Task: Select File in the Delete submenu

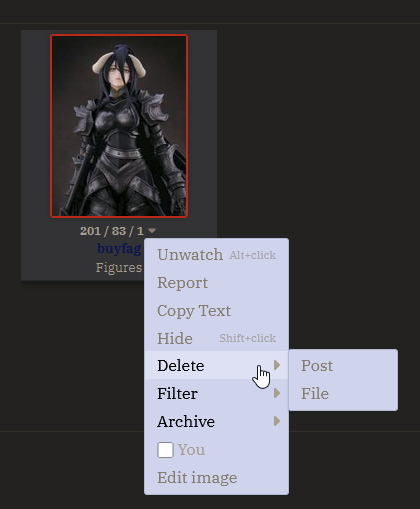Action: coord(343,393)
